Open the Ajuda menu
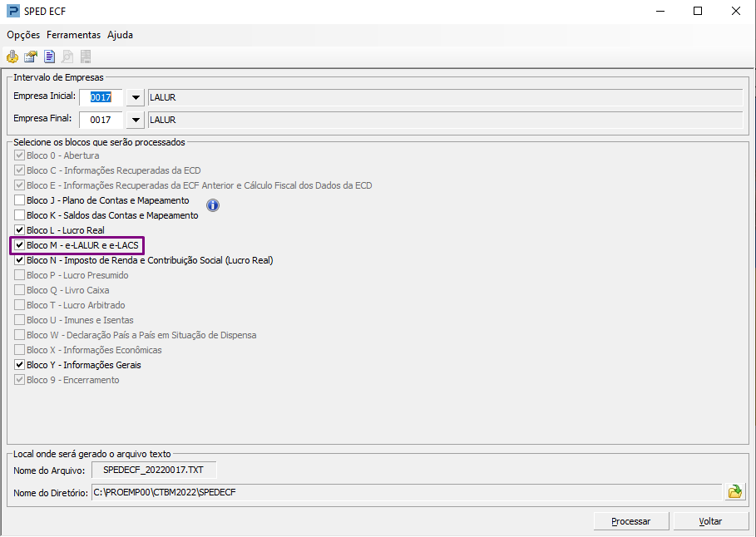The image size is (756, 537). 120,35
